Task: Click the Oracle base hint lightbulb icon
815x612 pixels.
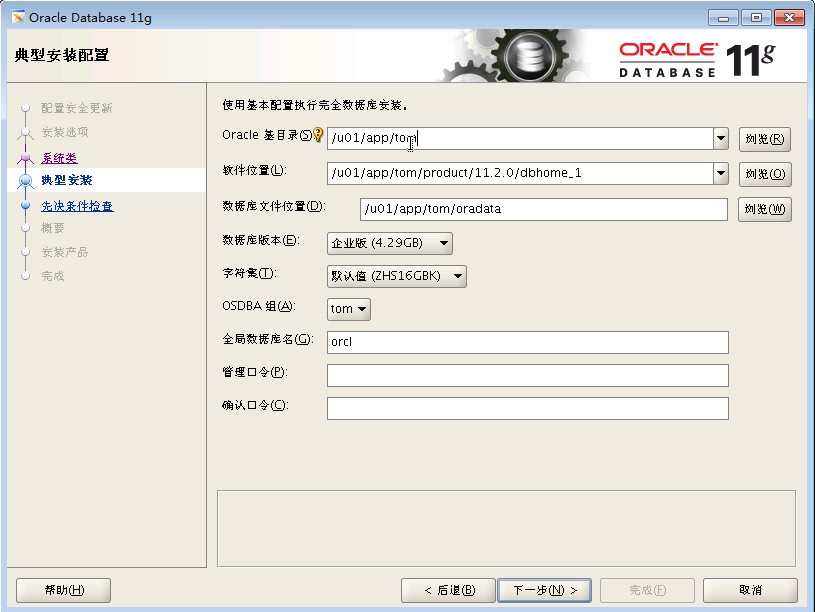Action: pos(318,135)
